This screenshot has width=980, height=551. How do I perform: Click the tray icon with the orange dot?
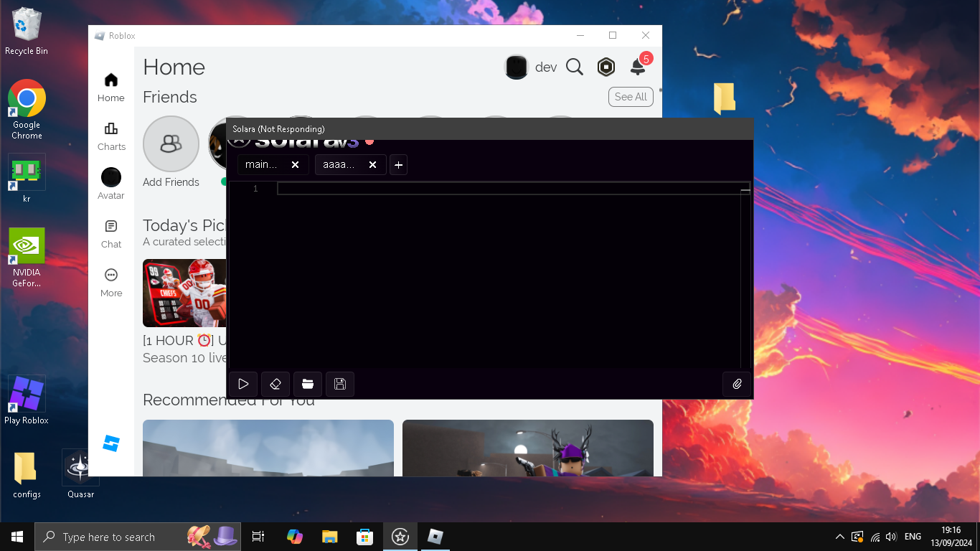[857, 537]
